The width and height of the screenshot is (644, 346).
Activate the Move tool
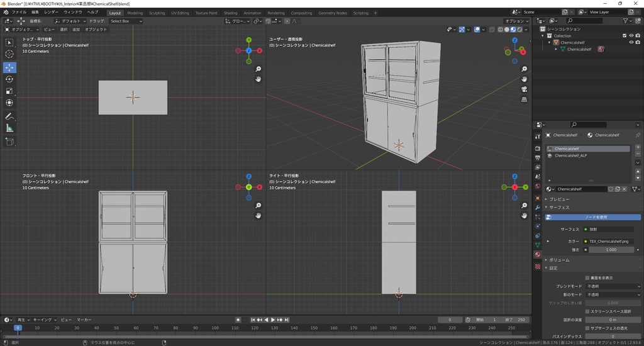pyautogui.click(x=9, y=67)
